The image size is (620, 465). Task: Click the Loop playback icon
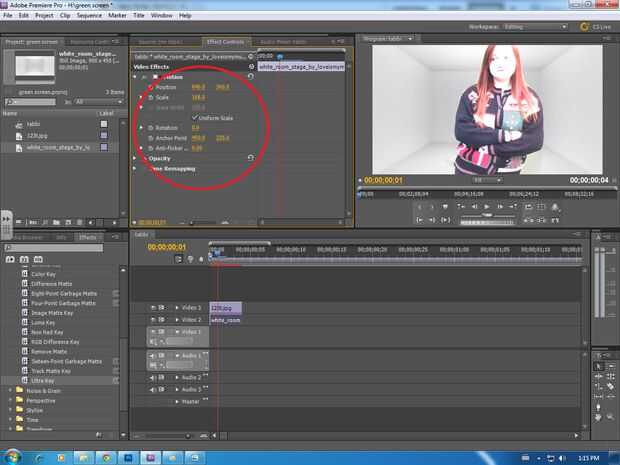pos(528,206)
